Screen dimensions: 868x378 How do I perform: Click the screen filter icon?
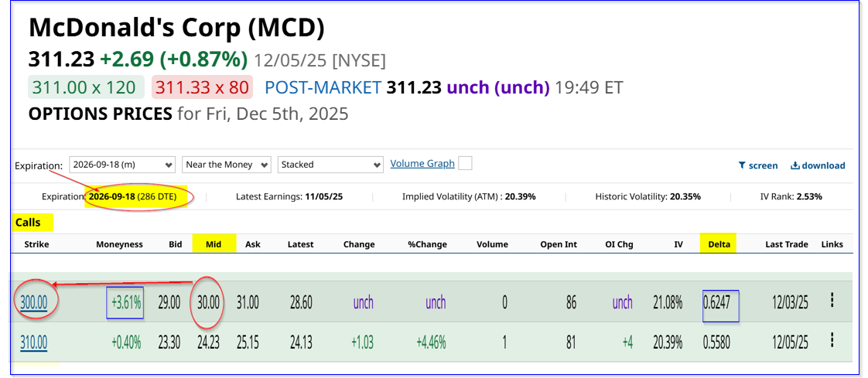tap(742, 165)
